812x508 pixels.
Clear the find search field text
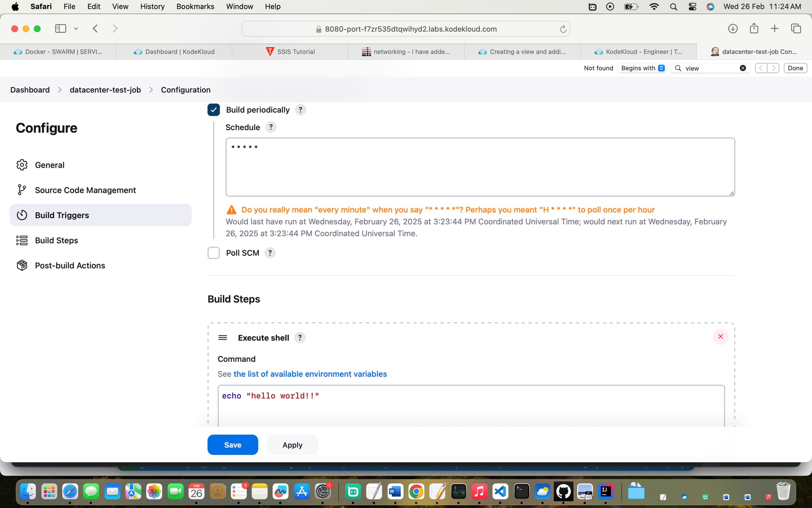[x=743, y=68]
